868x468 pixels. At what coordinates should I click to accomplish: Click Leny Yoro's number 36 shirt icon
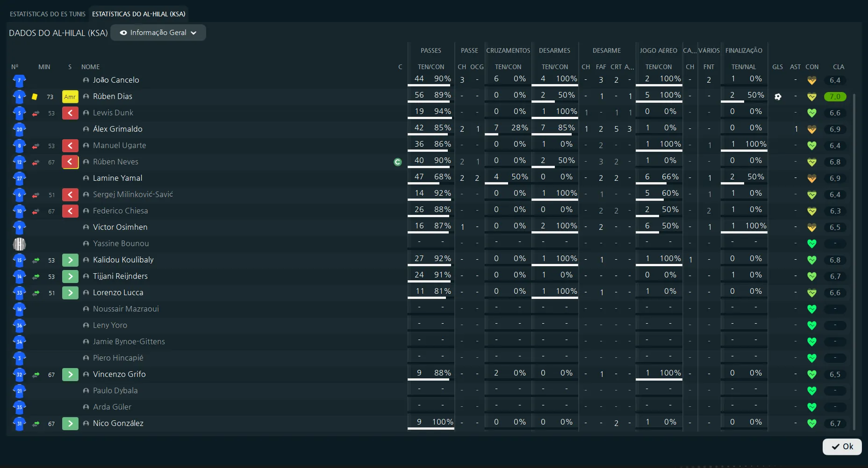click(x=19, y=326)
